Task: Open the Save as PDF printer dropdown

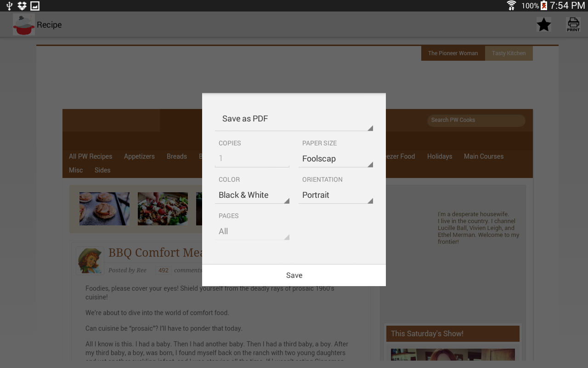Action: coord(294,119)
